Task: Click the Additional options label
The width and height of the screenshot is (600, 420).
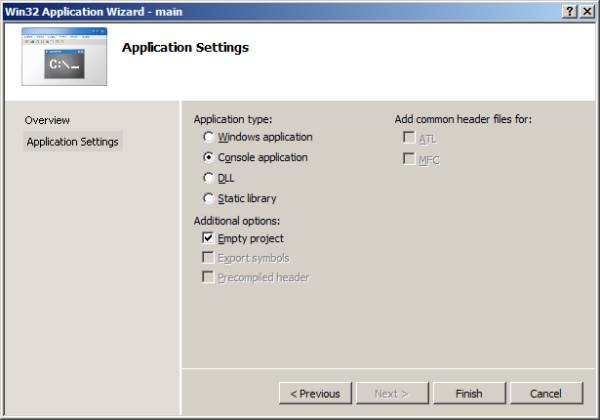Action: (x=237, y=221)
